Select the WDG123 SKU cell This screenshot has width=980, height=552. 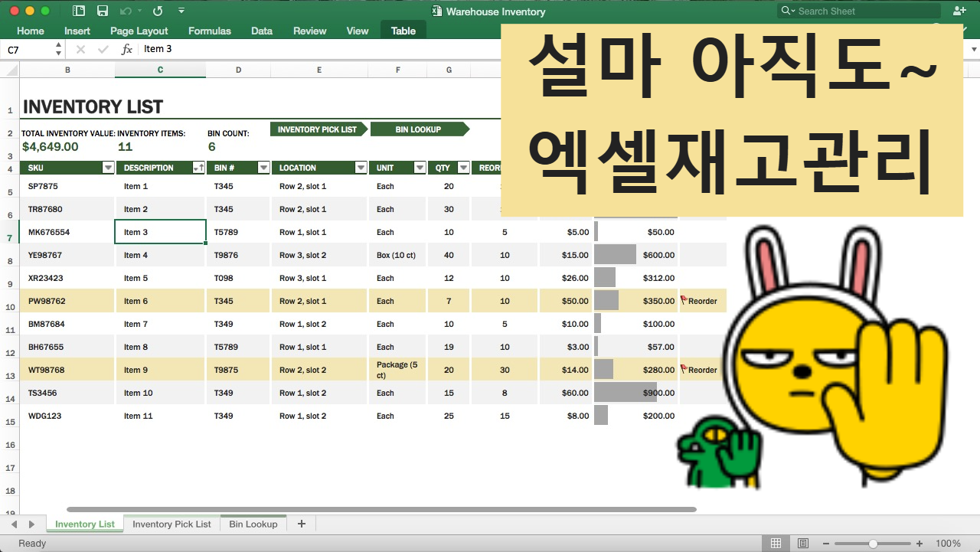67,416
